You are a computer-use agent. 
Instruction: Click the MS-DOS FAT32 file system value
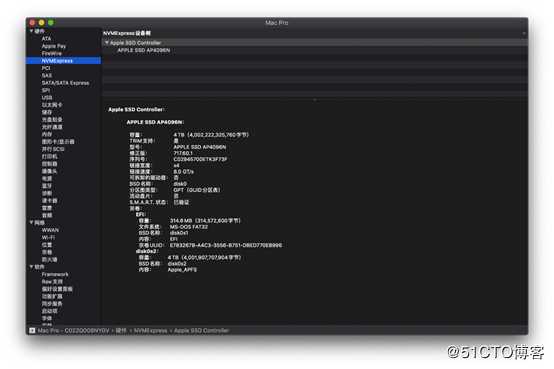click(x=189, y=227)
